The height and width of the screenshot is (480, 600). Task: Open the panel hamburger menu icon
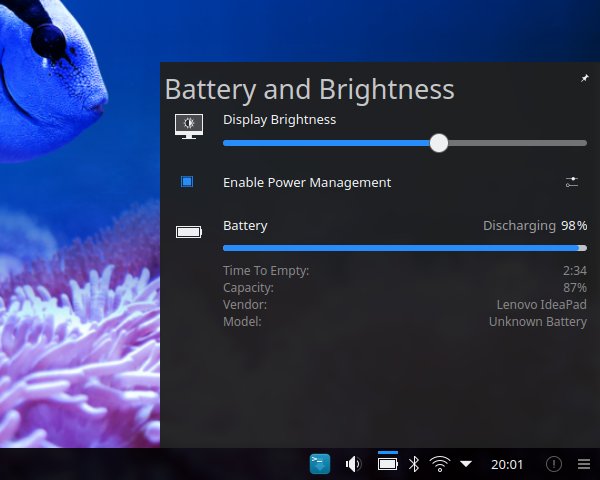584,464
